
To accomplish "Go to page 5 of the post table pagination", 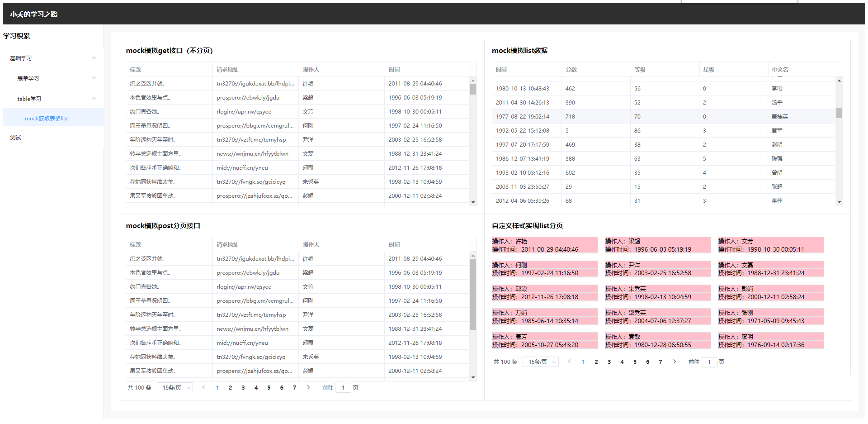I will point(269,387).
